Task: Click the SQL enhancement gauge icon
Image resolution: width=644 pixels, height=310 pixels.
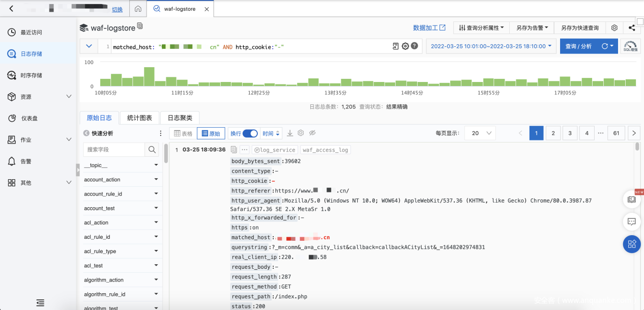Action: click(631, 46)
